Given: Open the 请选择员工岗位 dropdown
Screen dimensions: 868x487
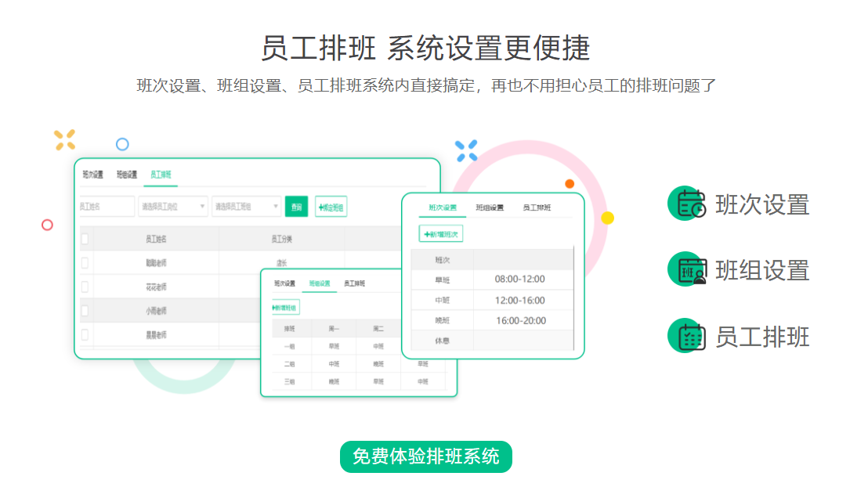Looking at the screenshot, I should 173,207.
